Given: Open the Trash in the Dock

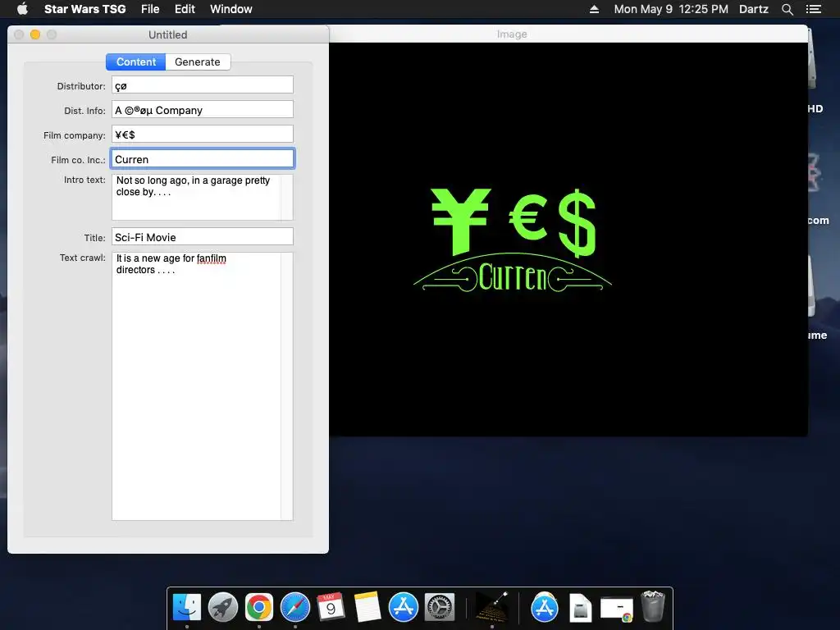Looking at the screenshot, I should (x=652, y=606).
